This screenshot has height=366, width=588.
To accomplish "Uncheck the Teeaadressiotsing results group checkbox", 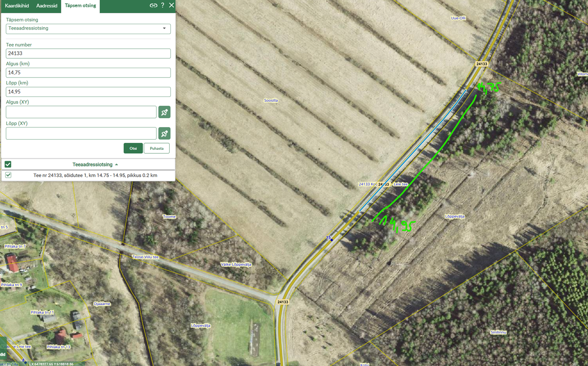I will pos(8,165).
